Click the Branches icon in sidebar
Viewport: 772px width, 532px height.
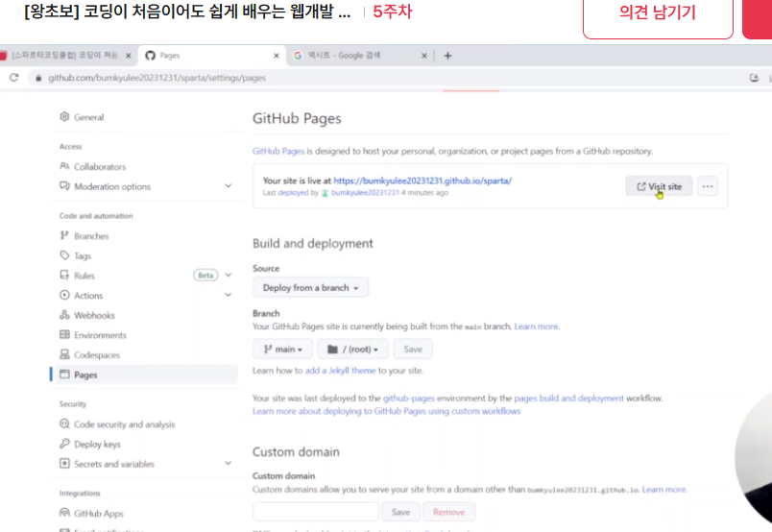64,235
